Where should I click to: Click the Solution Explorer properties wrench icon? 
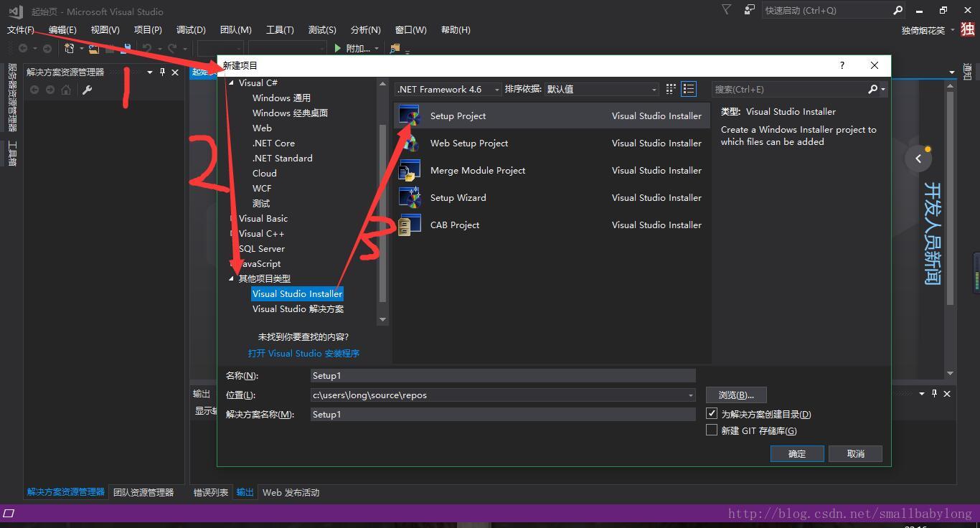(x=87, y=90)
